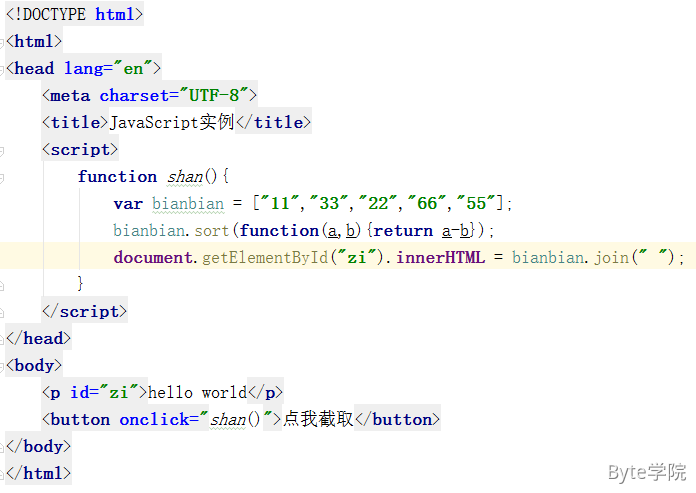Click the "66" array string
This screenshot has height=493, width=696.
click(x=427, y=203)
